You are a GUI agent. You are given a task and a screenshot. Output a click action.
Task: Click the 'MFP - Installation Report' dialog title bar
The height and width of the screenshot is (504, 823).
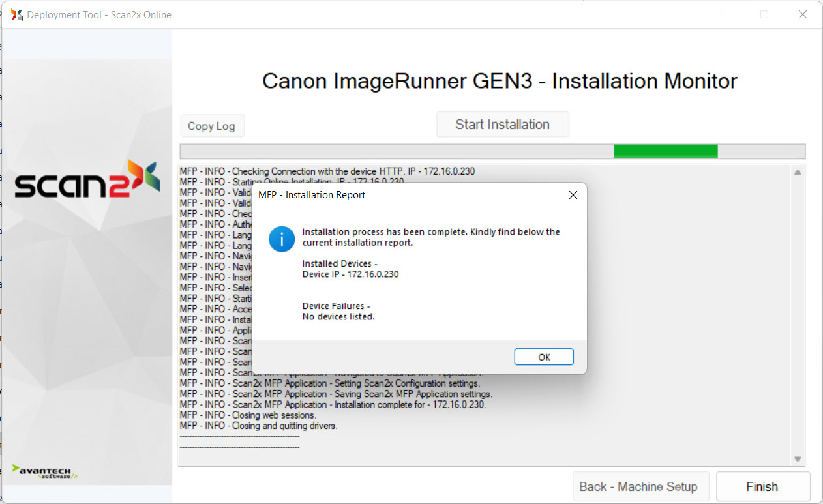[x=391, y=195]
